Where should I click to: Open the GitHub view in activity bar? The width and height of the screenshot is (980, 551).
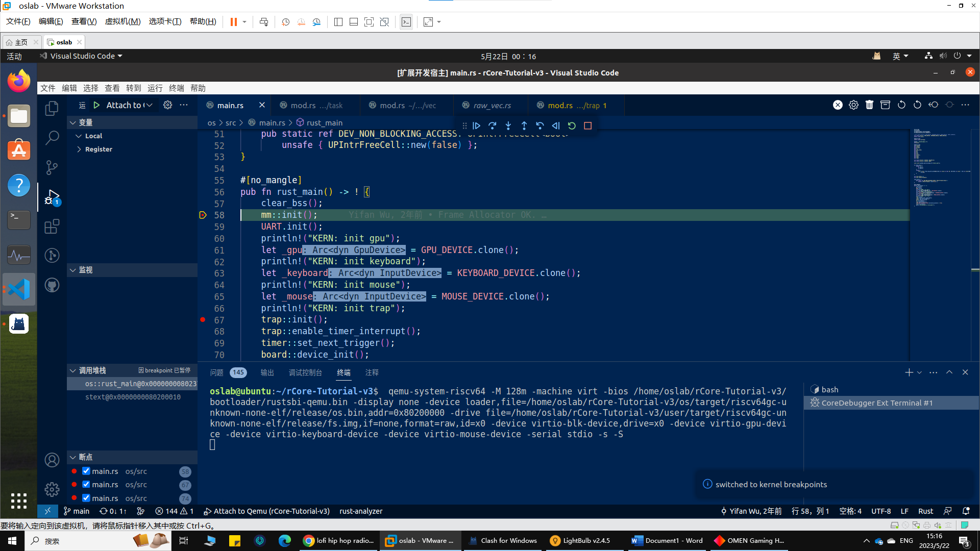click(52, 285)
